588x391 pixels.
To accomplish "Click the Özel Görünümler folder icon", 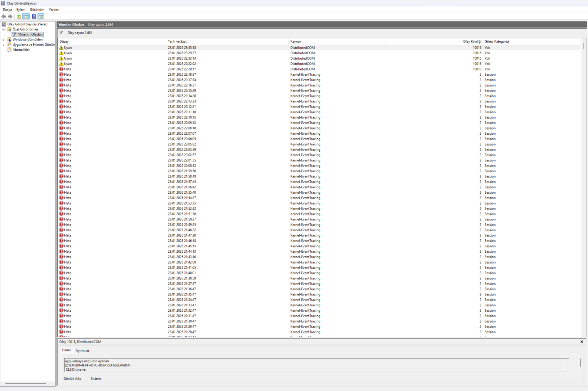I will pos(9,29).
